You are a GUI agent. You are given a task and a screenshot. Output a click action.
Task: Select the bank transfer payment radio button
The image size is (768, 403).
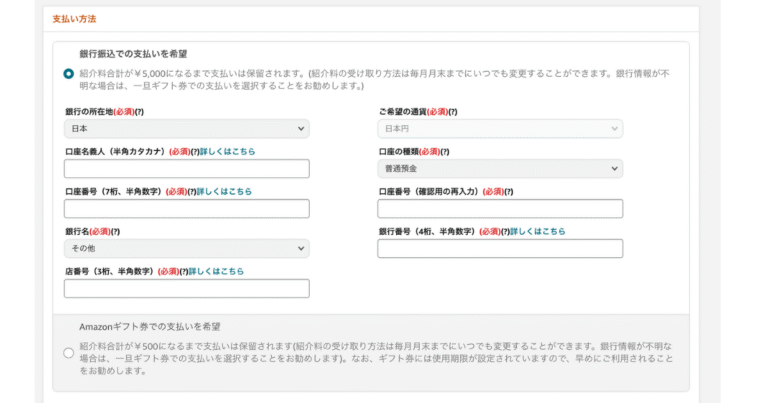69,74
